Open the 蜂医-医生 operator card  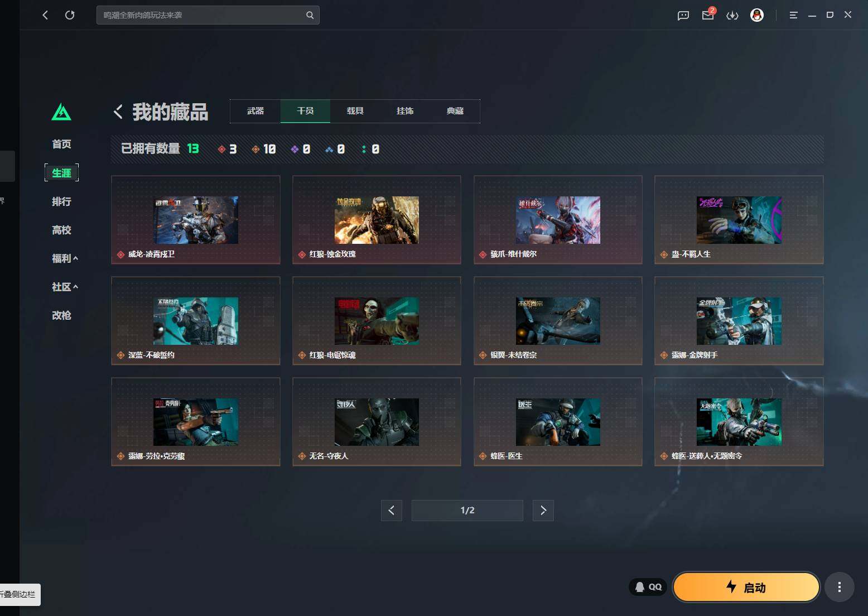pyautogui.click(x=558, y=422)
